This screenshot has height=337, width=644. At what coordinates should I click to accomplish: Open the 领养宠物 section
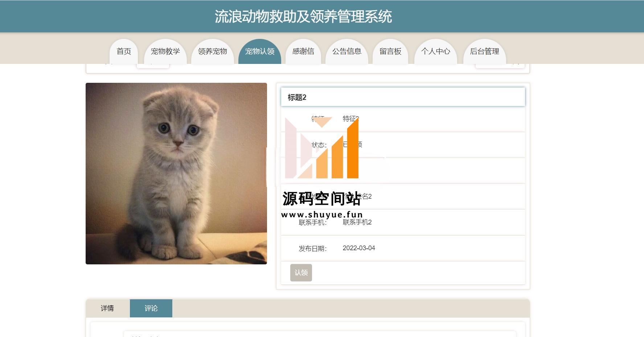(x=213, y=51)
